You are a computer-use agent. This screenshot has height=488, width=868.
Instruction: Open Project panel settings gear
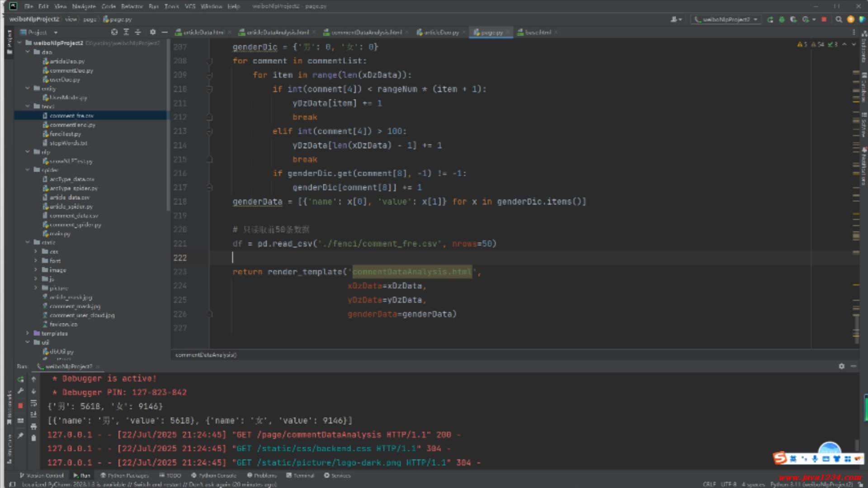pyautogui.click(x=153, y=32)
